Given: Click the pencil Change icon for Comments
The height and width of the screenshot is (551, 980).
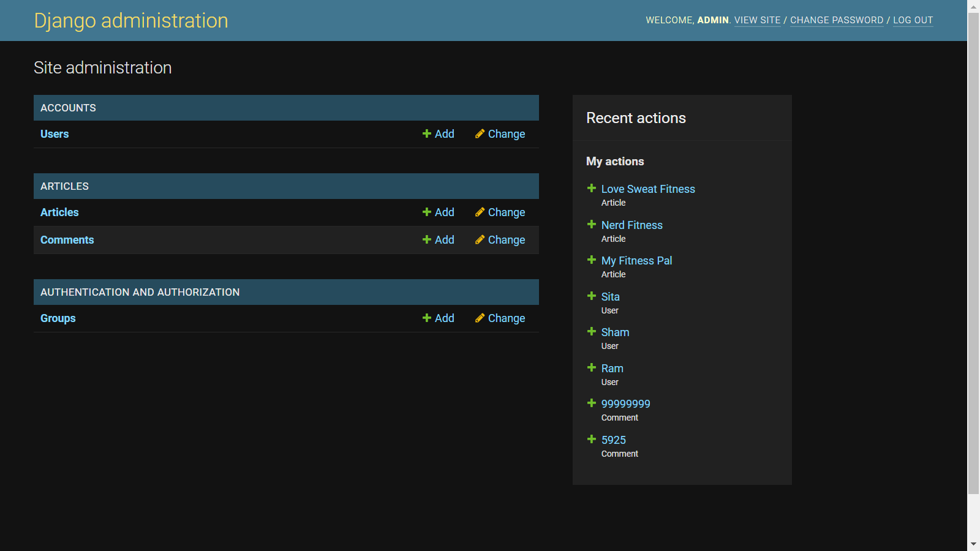Looking at the screenshot, I should tap(480, 239).
